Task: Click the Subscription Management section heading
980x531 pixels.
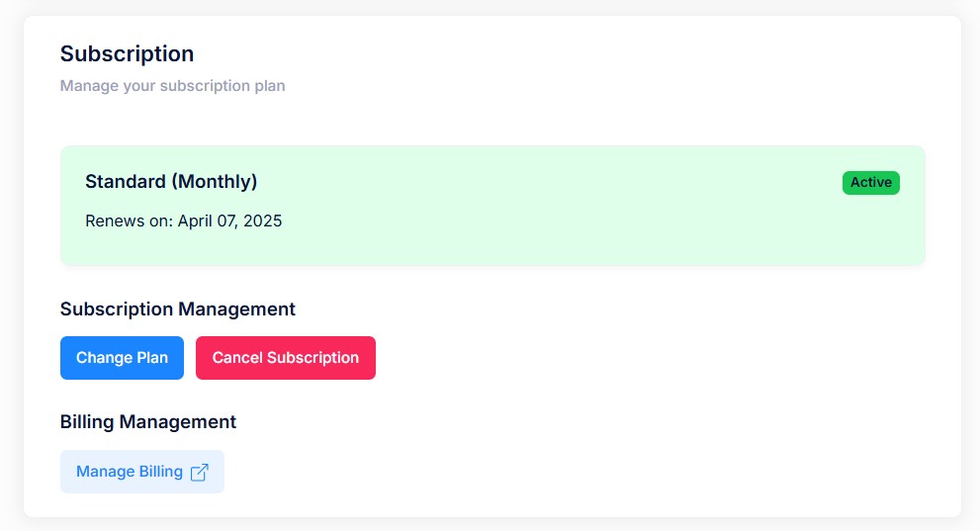Action: tap(177, 310)
